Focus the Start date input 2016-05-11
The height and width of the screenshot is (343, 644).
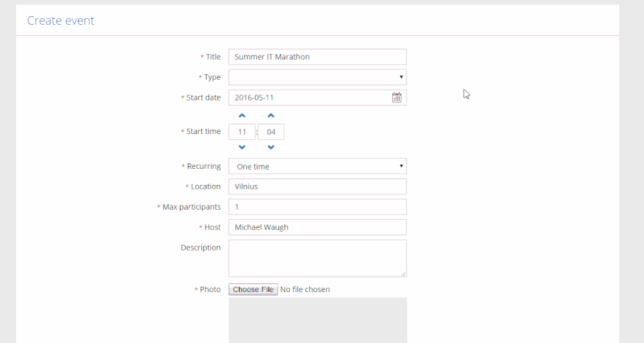pyautogui.click(x=309, y=98)
